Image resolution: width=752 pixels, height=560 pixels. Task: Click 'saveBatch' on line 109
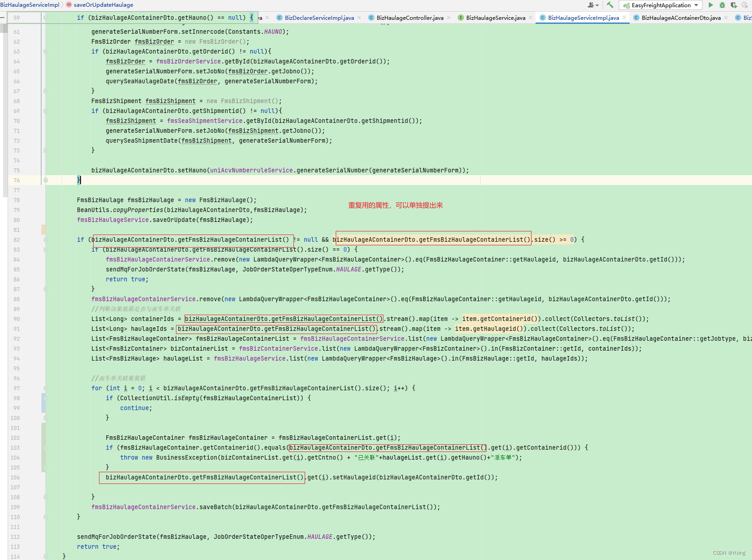point(216,507)
